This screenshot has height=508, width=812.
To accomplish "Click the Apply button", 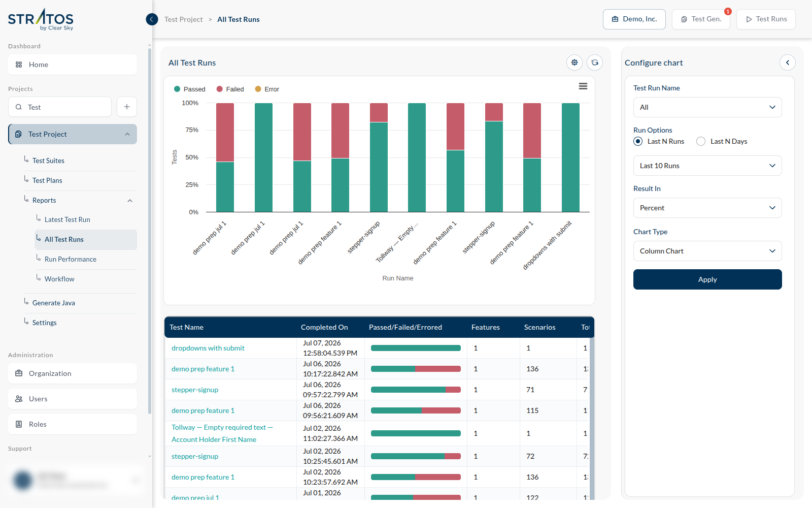I will click(707, 279).
